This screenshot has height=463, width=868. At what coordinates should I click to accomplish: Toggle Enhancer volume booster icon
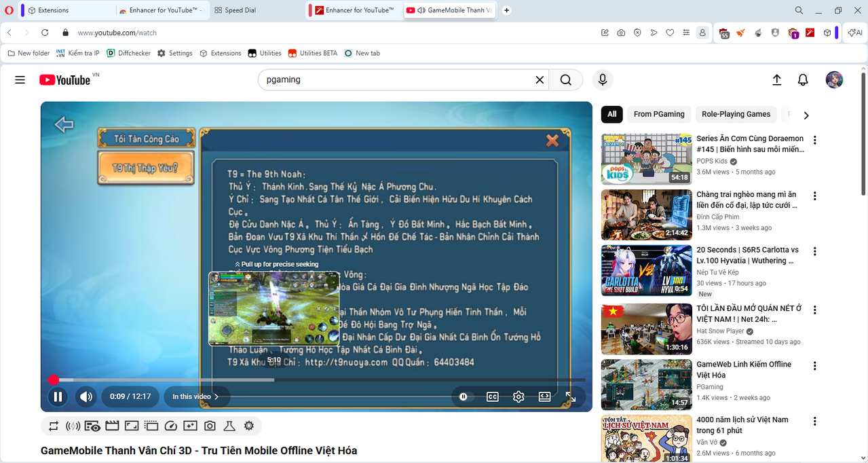pyautogui.click(x=73, y=426)
